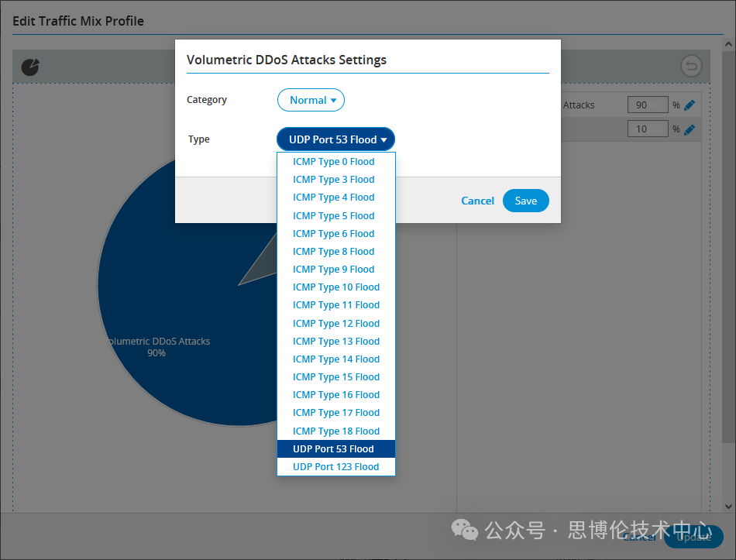The height and width of the screenshot is (560, 736).
Task: Pick ICMP Type 18 Flood entry
Action: tap(335, 431)
